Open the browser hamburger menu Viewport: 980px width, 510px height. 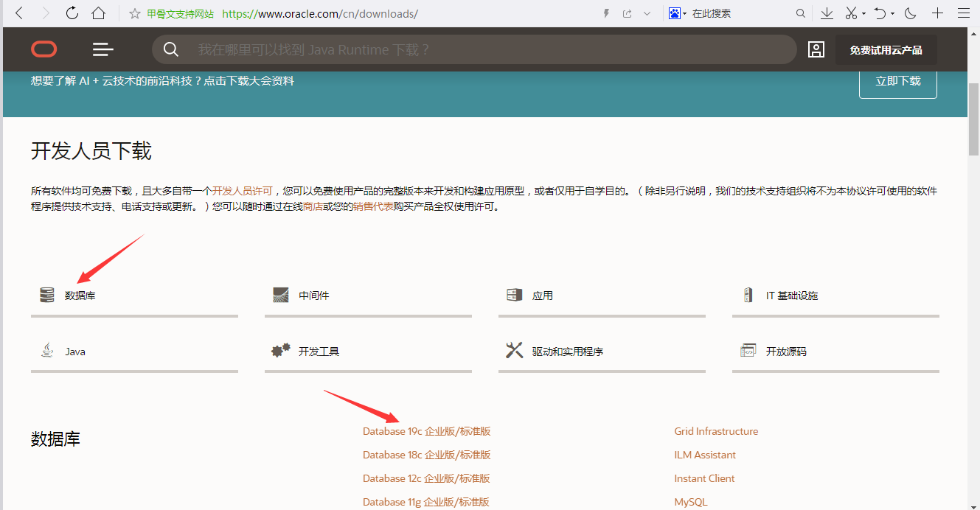(963, 13)
